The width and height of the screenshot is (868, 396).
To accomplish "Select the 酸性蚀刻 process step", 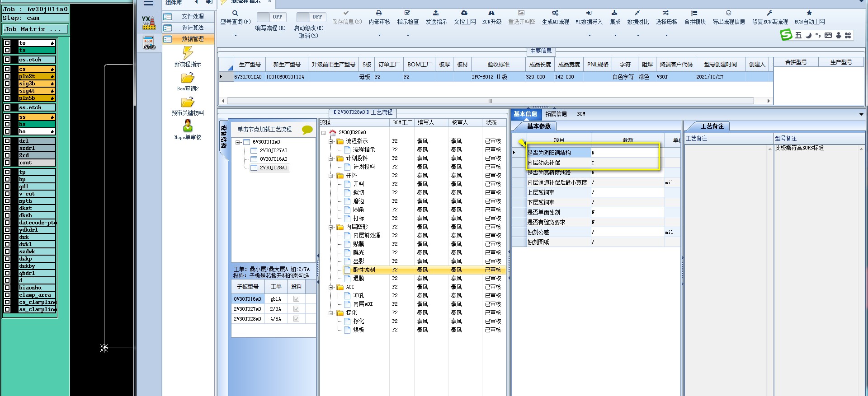I will 364,270.
